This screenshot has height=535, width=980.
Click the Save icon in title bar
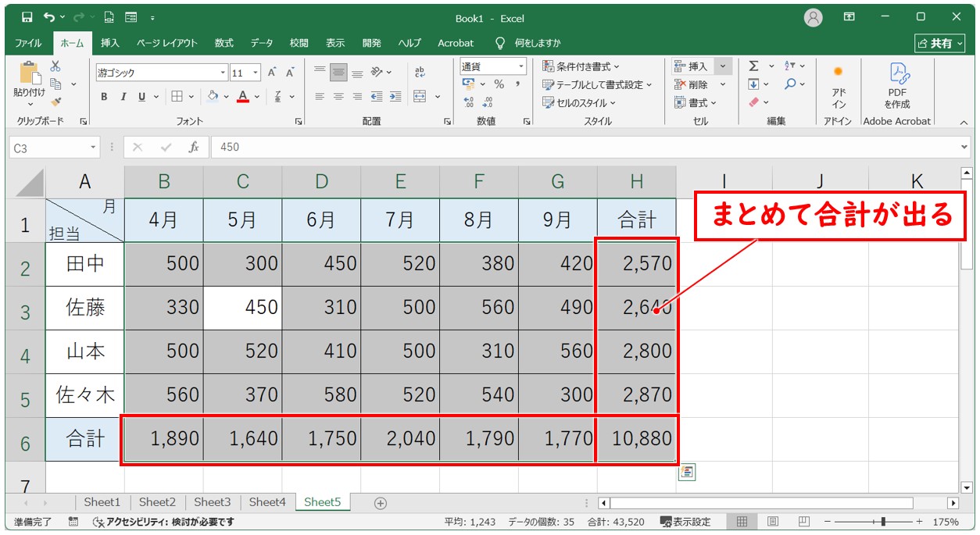click(27, 16)
